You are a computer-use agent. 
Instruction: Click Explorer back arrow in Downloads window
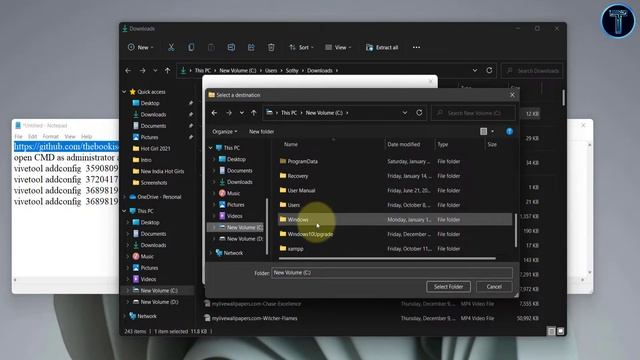(128, 71)
